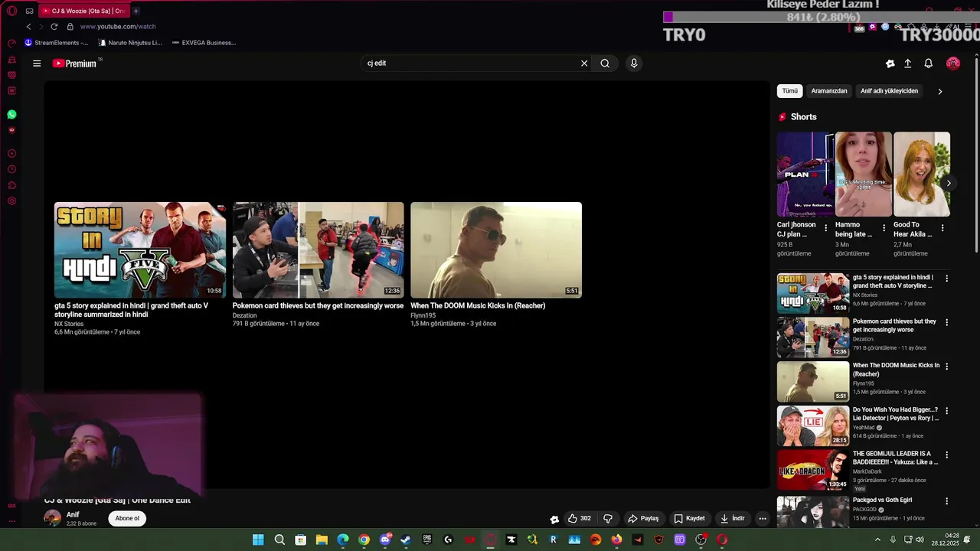The image size is (980, 551).
Task: Open the YouTube icon left of upload
Action: pos(890,64)
